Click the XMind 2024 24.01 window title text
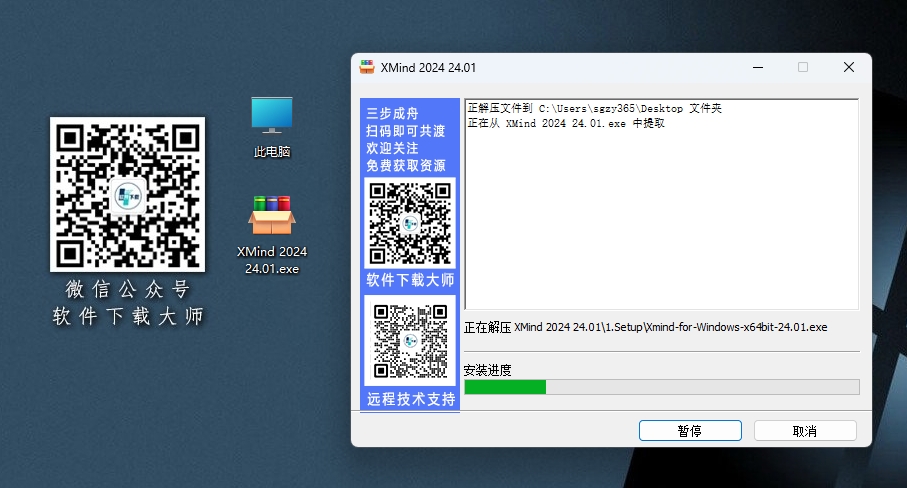 [428, 68]
